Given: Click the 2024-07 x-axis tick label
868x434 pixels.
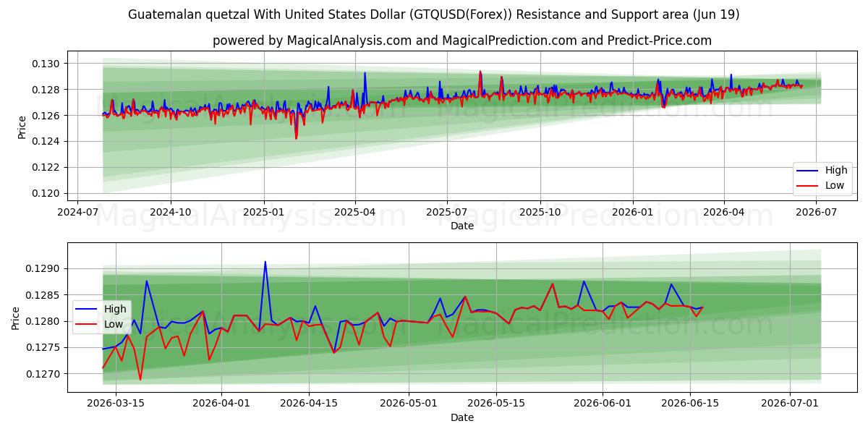Looking at the screenshot, I should (77, 213).
